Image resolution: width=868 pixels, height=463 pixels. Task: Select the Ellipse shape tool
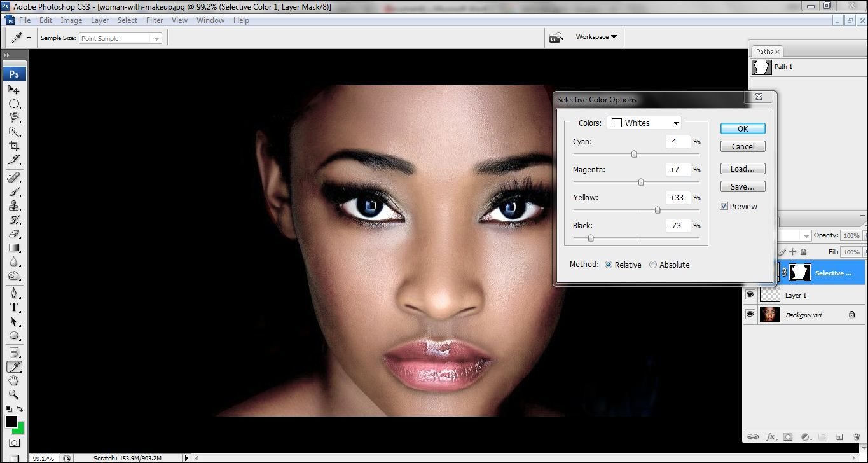point(14,335)
